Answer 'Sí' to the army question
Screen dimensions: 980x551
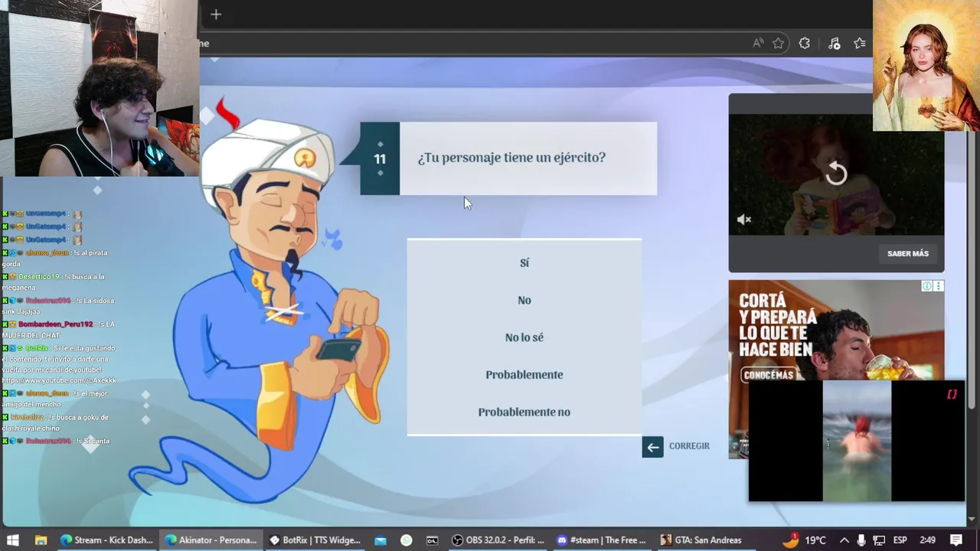(x=524, y=262)
